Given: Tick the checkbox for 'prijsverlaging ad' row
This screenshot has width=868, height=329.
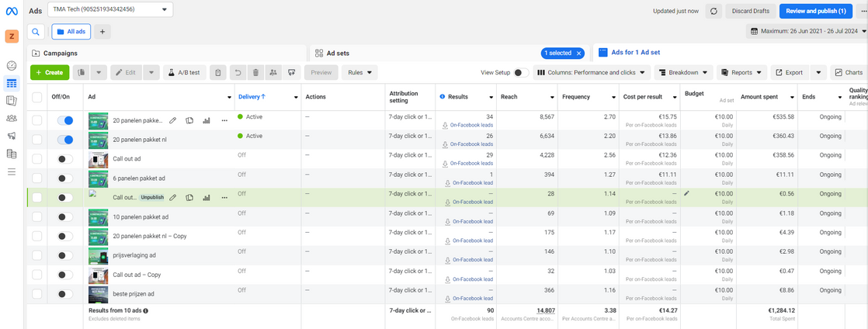Looking at the screenshot, I should pos(37,255).
